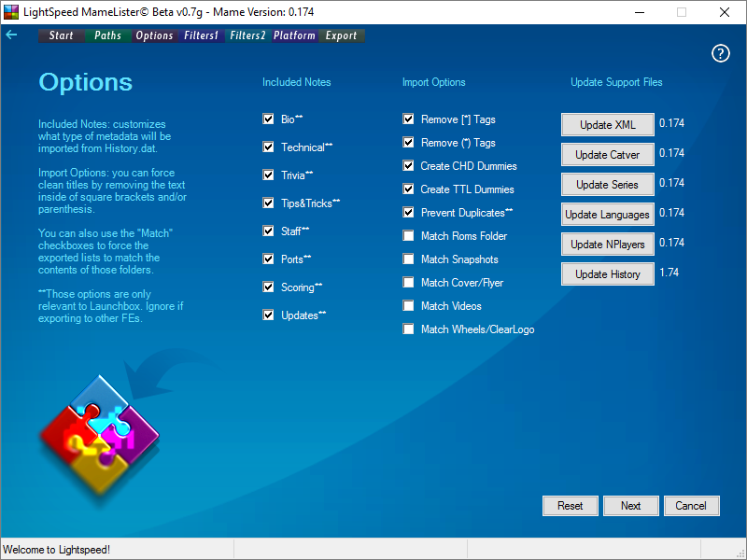Disable Create CHD Dummies
The width and height of the screenshot is (747, 560).
pyautogui.click(x=408, y=166)
